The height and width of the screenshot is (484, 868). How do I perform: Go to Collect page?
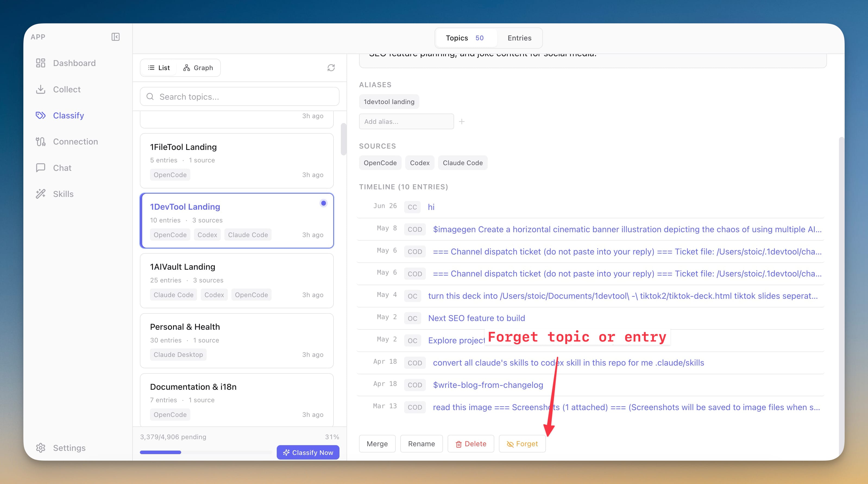67,89
